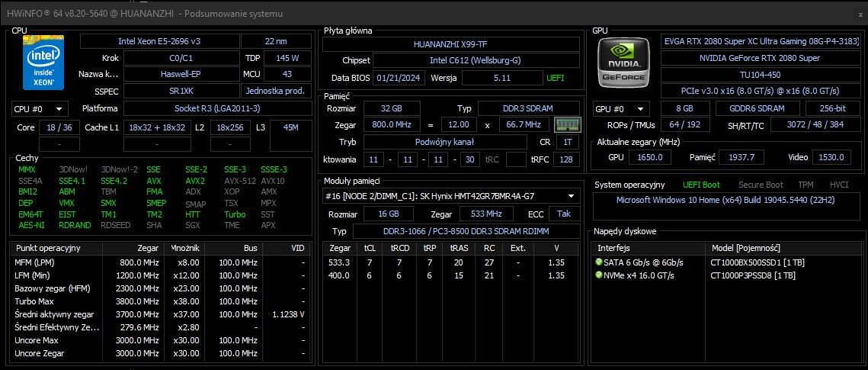Click the Uncore Max row
Screen dimensions: 868x370
tap(159, 340)
